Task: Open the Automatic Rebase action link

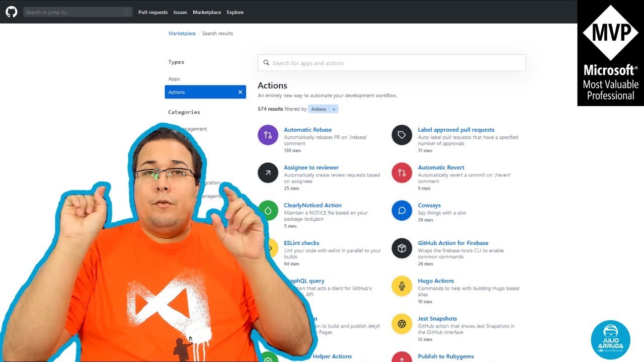Action: tap(308, 130)
